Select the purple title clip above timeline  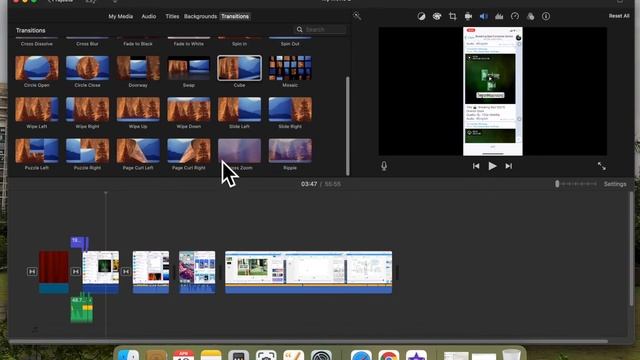79,243
